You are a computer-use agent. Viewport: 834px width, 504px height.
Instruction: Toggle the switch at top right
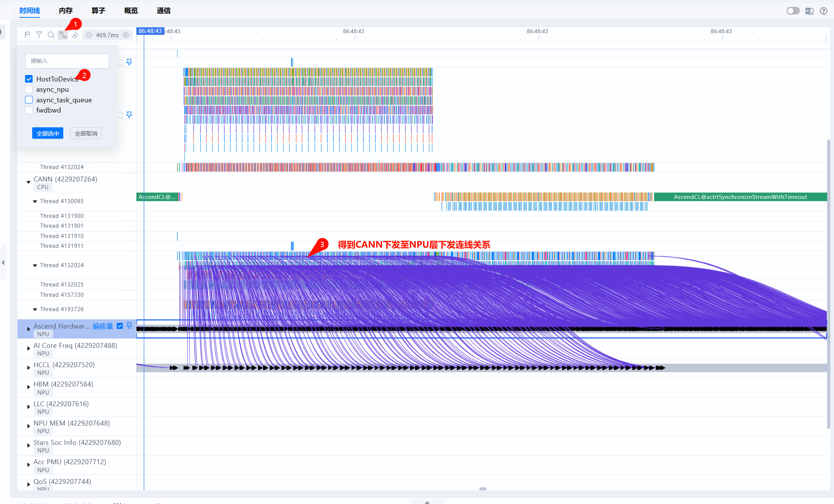click(793, 11)
